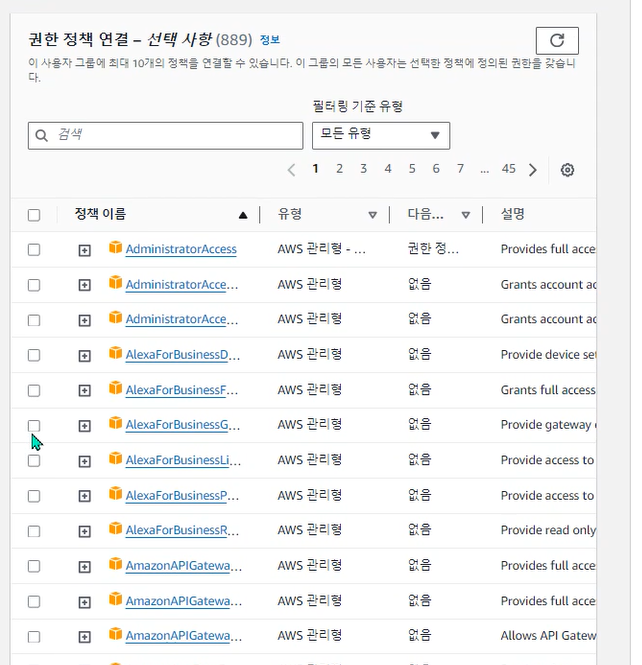Click 'Allows API Gatew' description text
This screenshot has height=665, width=642.
coord(548,636)
